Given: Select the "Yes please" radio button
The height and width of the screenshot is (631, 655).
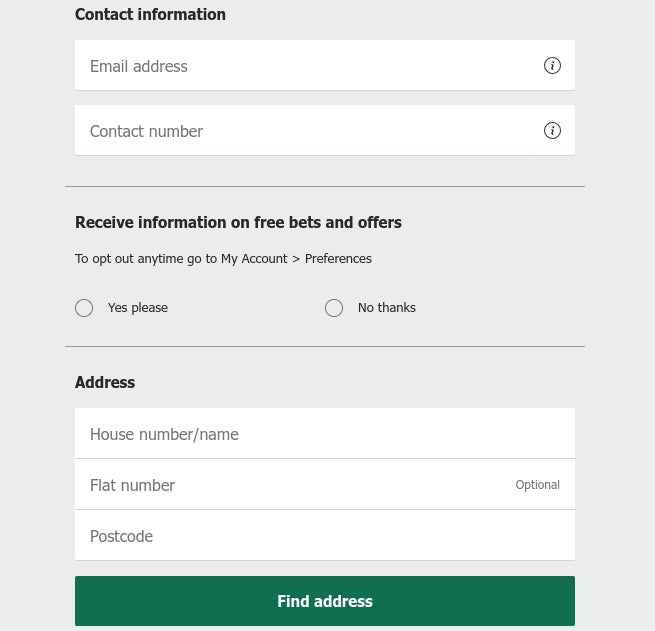Looking at the screenshot, I should coord(84,308).
